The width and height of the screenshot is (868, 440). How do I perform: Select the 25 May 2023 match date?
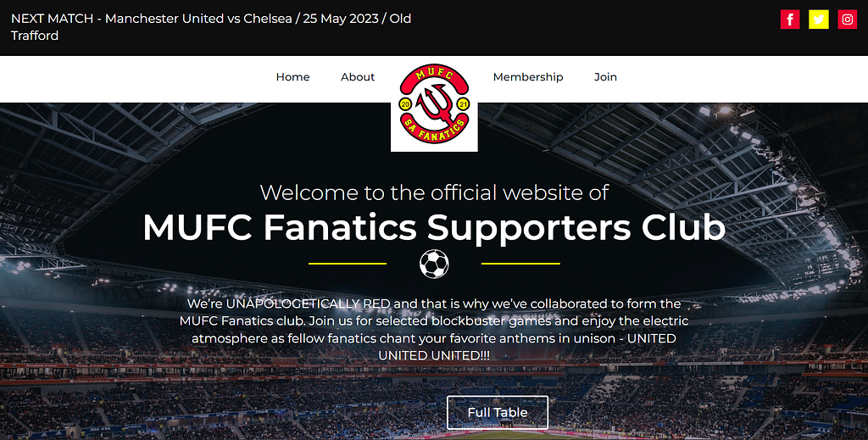341,19
